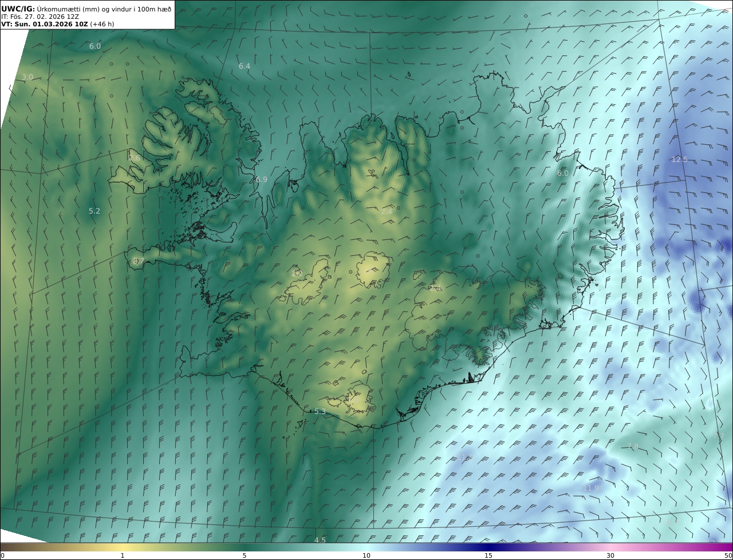
Task: Click the colorbar tick label 15
Action: [x=488, y=555]
